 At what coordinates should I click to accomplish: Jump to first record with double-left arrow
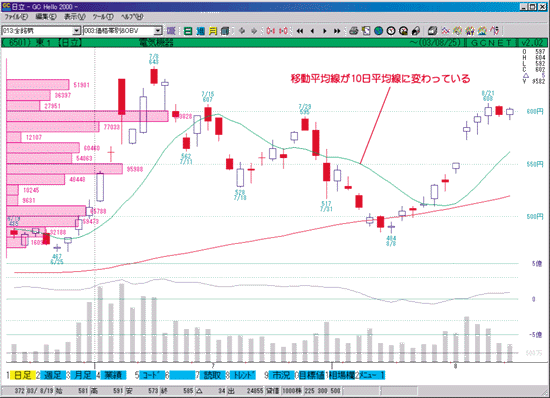click(x=300, y=31)
